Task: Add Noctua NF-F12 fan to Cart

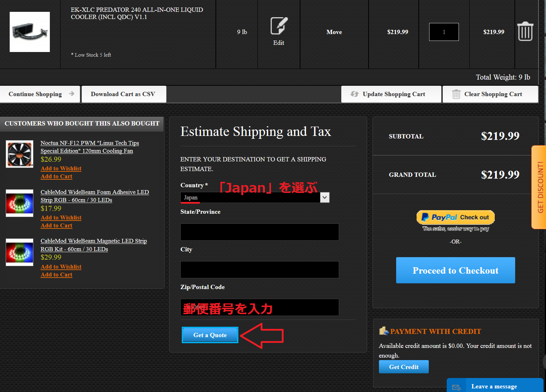Action: tap(56, 176)
